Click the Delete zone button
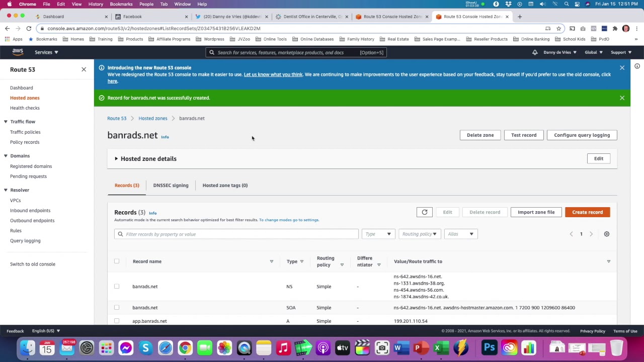 tap(480, 135)
